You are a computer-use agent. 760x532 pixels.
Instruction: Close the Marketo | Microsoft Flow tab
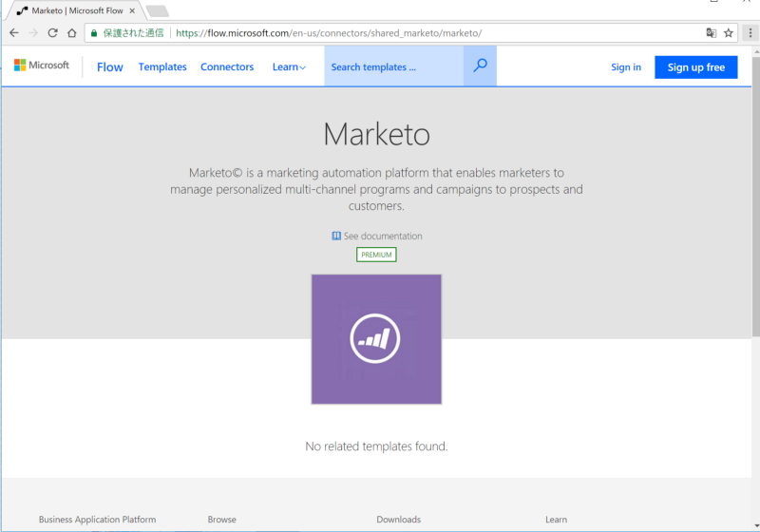pos(132,10)
